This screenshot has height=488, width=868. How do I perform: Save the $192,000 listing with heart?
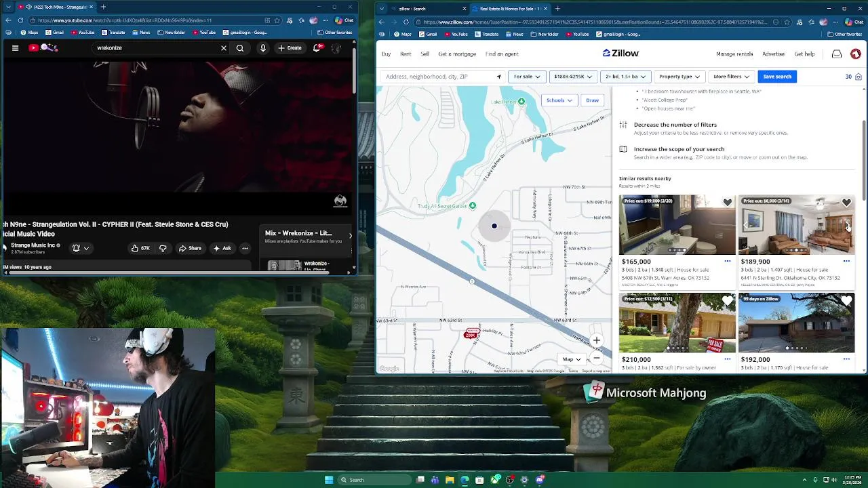[x=846, y=300]
